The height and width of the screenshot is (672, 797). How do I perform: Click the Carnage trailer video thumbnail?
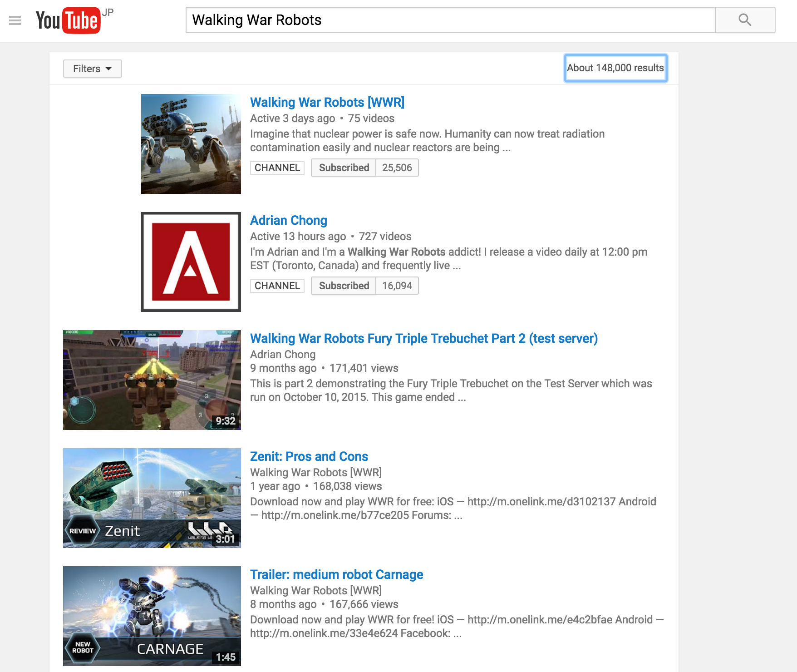[x=152, y=616]
